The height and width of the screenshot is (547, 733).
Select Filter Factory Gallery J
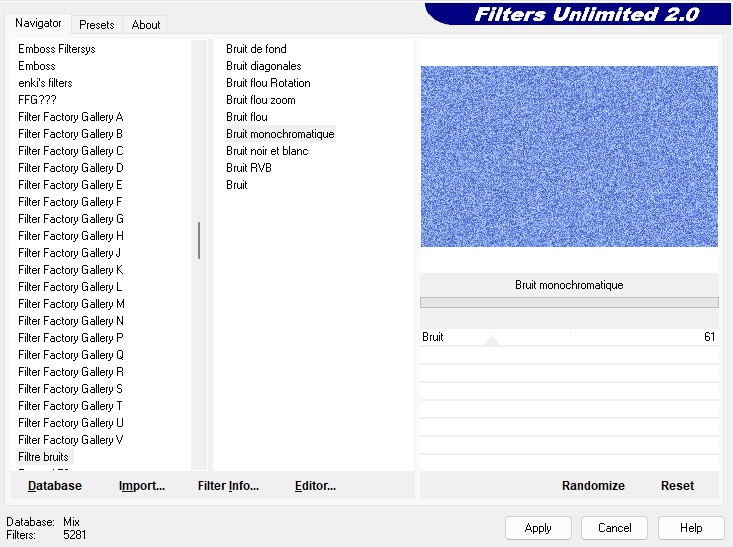(70, 252)
